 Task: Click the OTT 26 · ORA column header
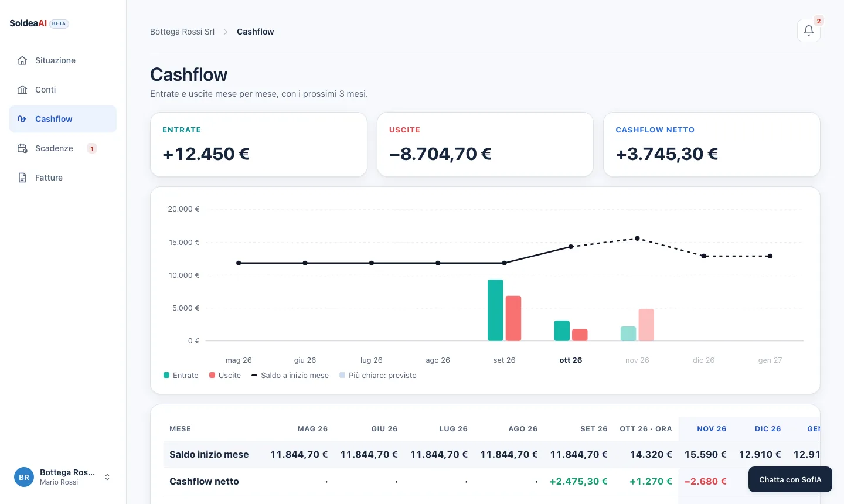pos(646,428)
